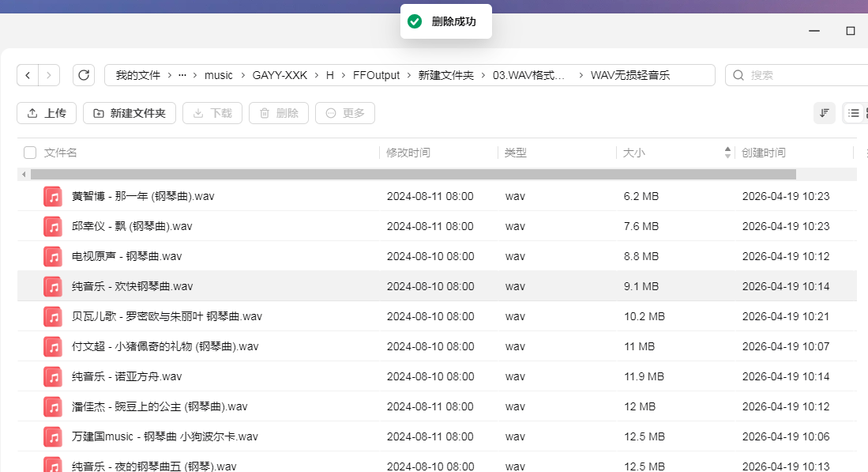Toggle sort arrows on 大小 column
The height and width of the screenshot is (472, 868).
[727, 153]
